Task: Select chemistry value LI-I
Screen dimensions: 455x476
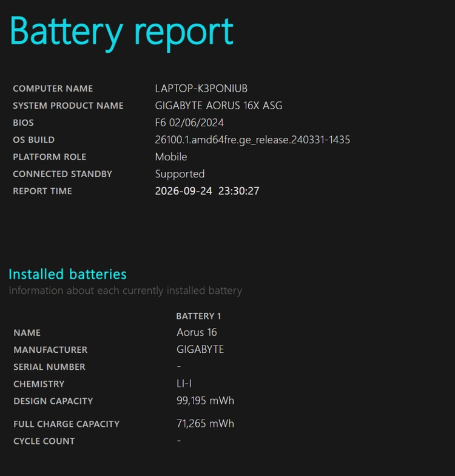Action: pos(184,384)
